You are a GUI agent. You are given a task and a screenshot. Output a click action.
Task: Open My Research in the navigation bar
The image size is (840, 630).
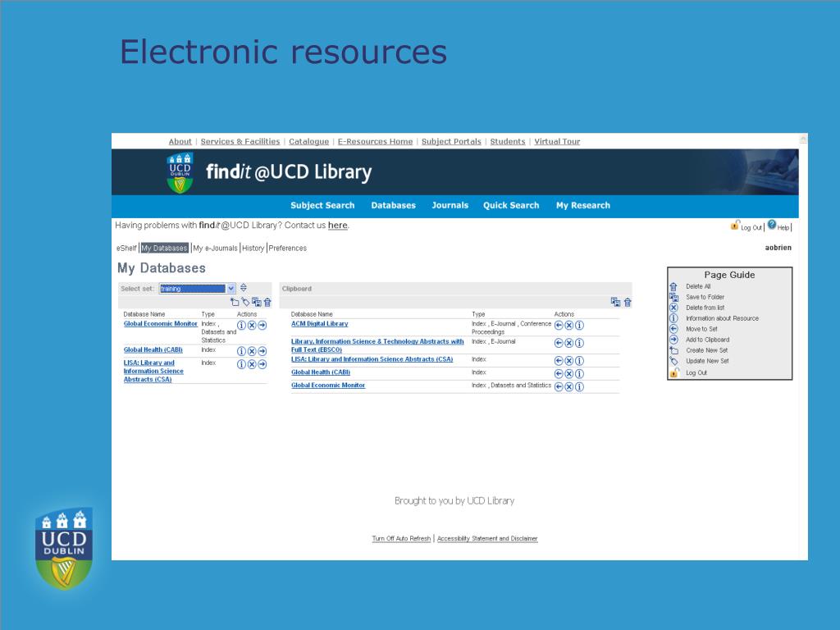click(x=583, y=205)
